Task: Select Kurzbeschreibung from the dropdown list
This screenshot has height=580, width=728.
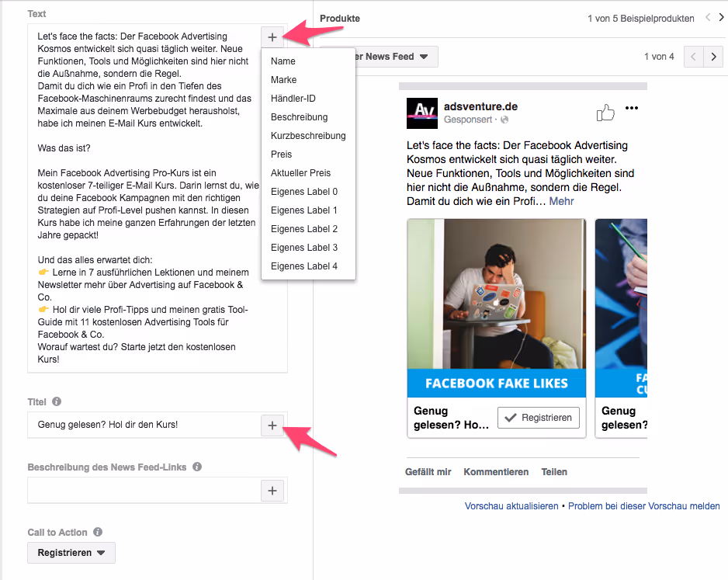Action: pyautogui.click(x=308, y=136)
